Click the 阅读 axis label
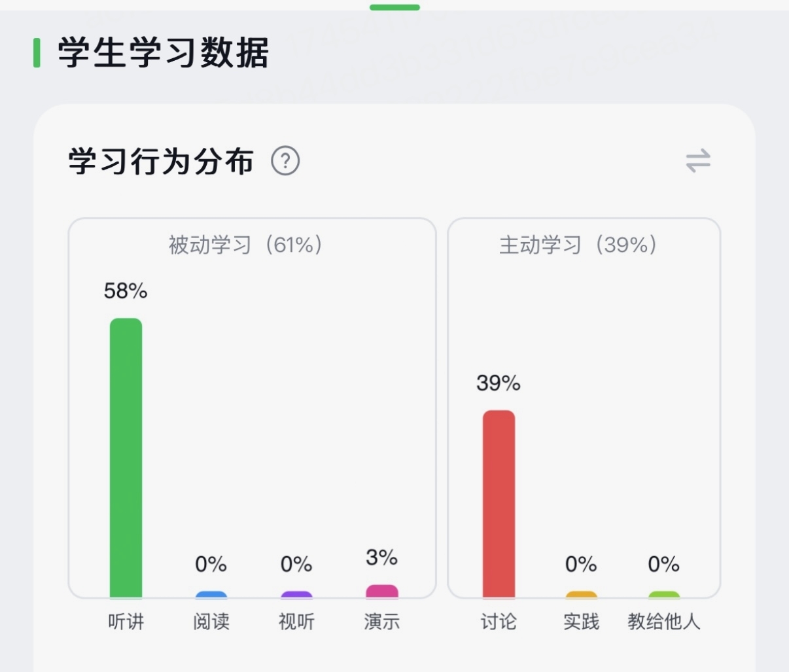The width and height of the screenshot is (789, 672). (211, 621)
